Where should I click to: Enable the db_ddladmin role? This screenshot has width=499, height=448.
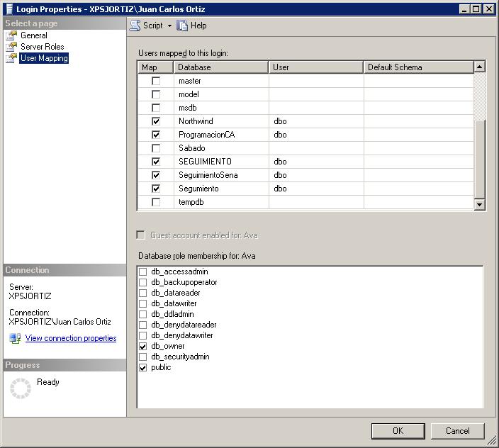click(x=143, y=314)
